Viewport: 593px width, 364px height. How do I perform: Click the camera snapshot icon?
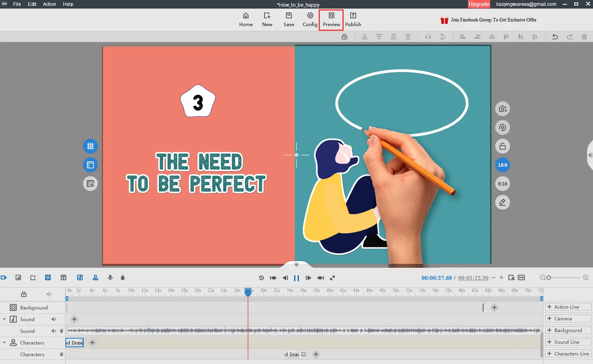503,109
